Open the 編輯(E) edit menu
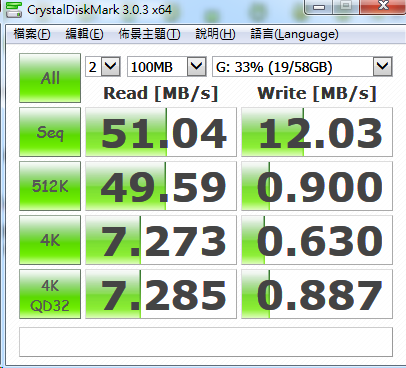This screenshot has width=406, height=368. pyautogui.click(x=84, y=34)
